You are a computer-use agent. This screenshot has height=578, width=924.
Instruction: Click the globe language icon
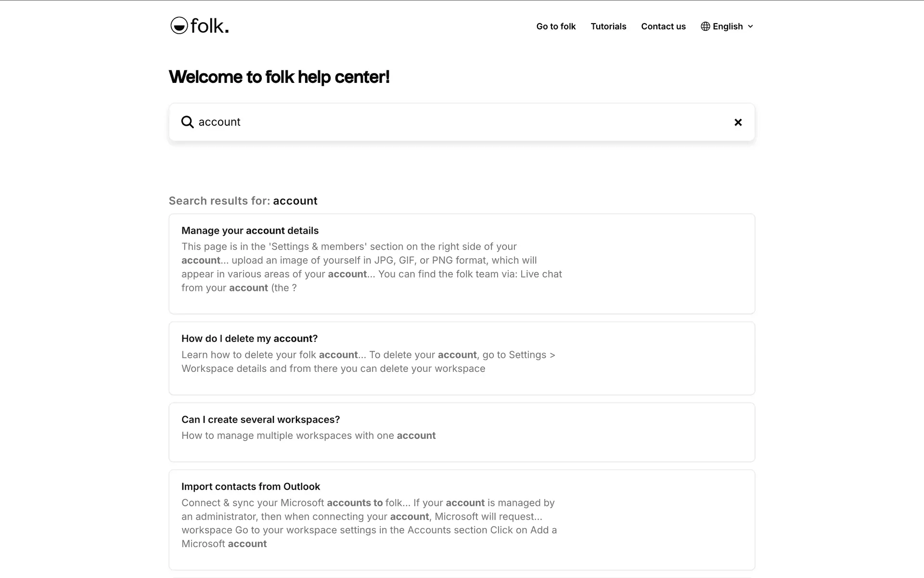[705, 26]
